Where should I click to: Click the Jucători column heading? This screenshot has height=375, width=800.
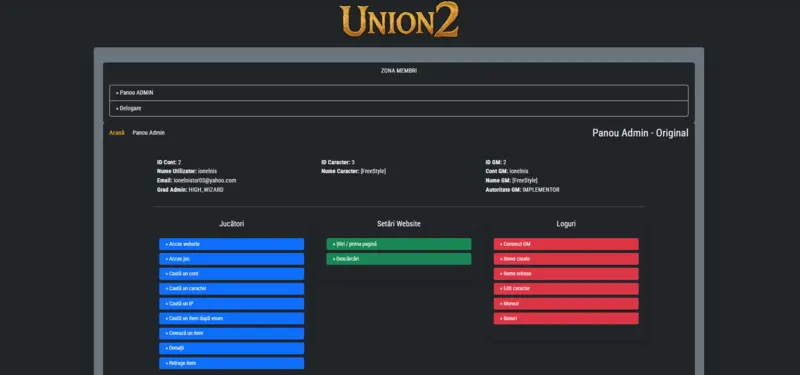coord(232,224)
